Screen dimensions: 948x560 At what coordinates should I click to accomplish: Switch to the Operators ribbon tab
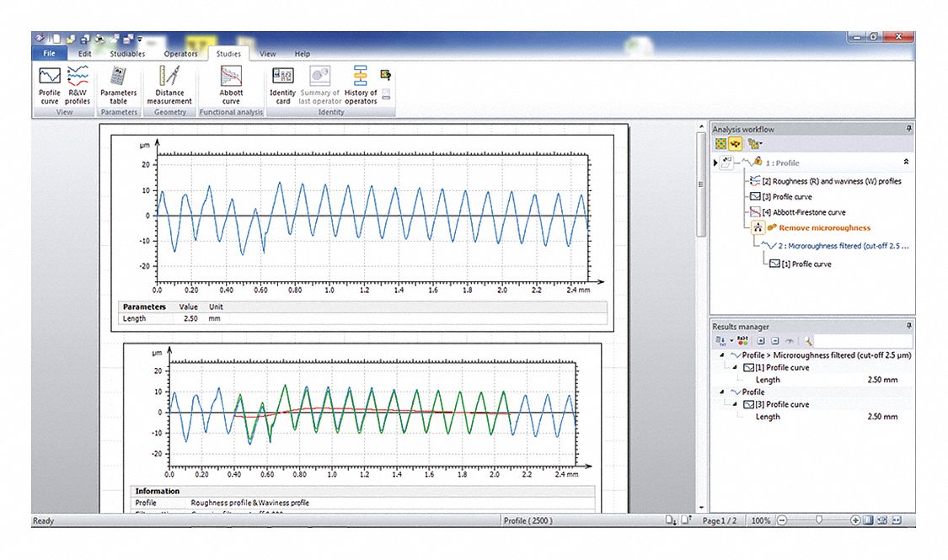[180, 54]
